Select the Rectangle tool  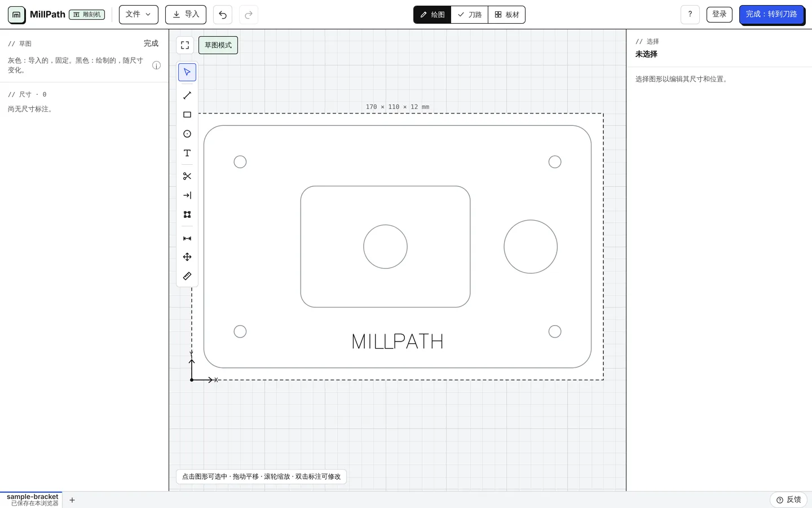[x=187, y=115]
